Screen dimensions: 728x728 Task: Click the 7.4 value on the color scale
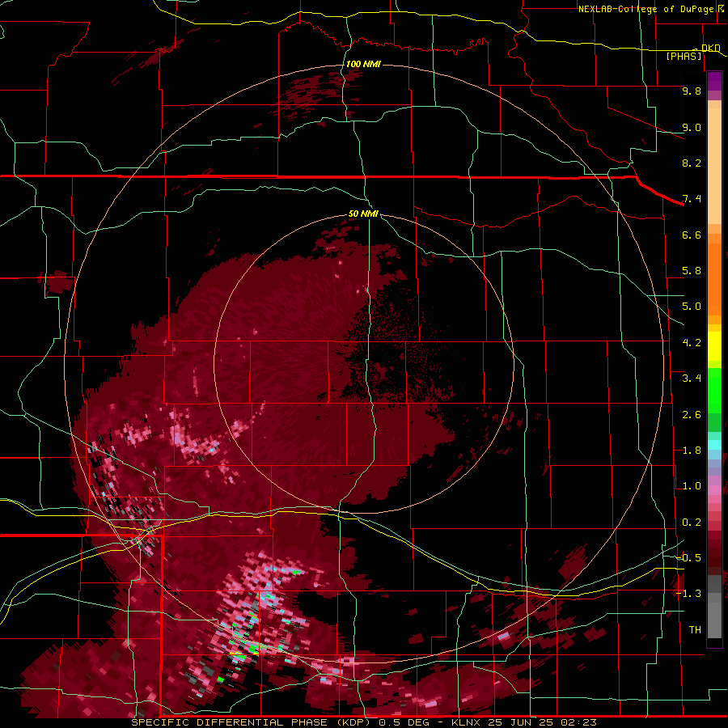(x=692, y=199)
